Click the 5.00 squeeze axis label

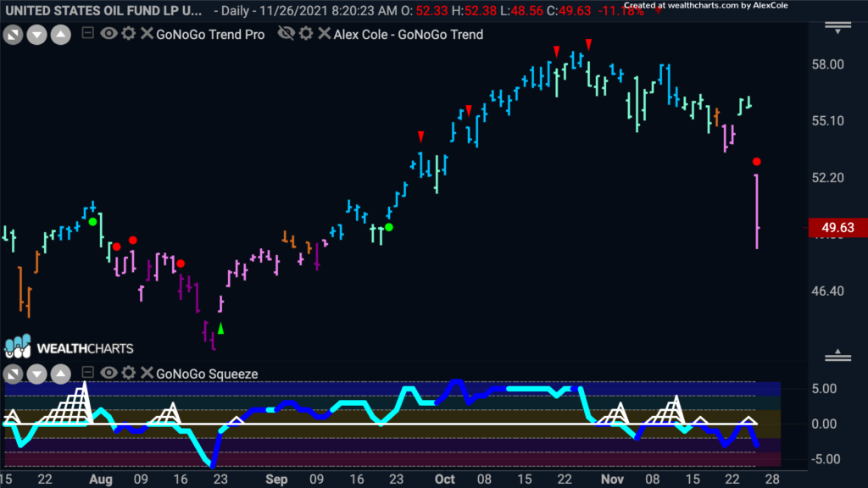pos(824,388)
